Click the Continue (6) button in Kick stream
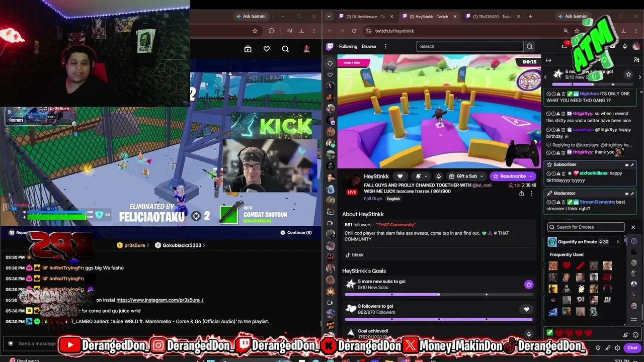Viewport: 644px width, 362px height. click(x=296, y=233)
